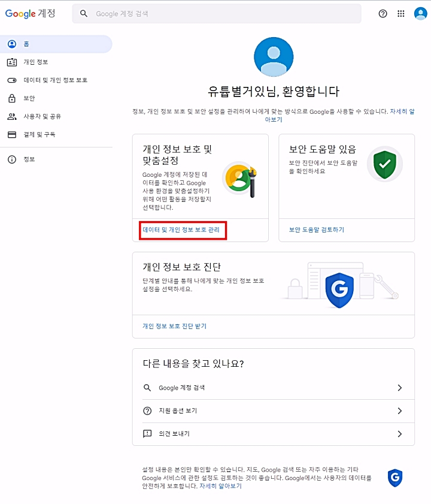
Task: Expand the 지원 옵션 보기 row chevron
Action: [400, 411]
